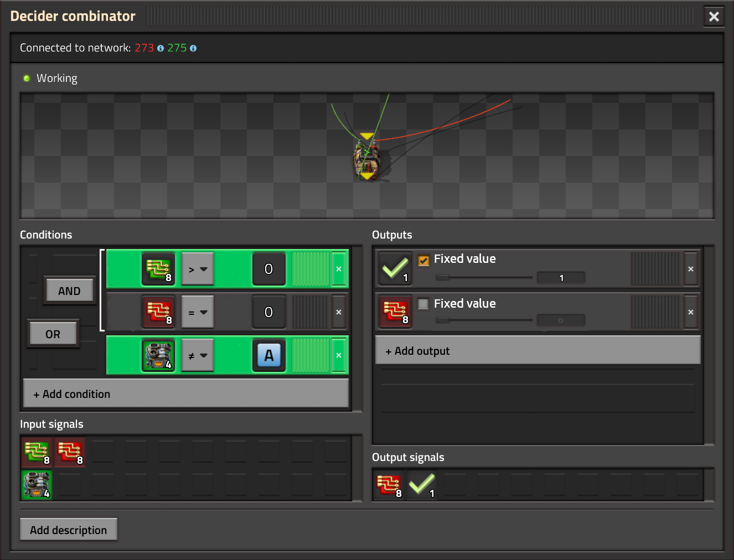
Task: Click Add description button
Action: tap(69, 530)
